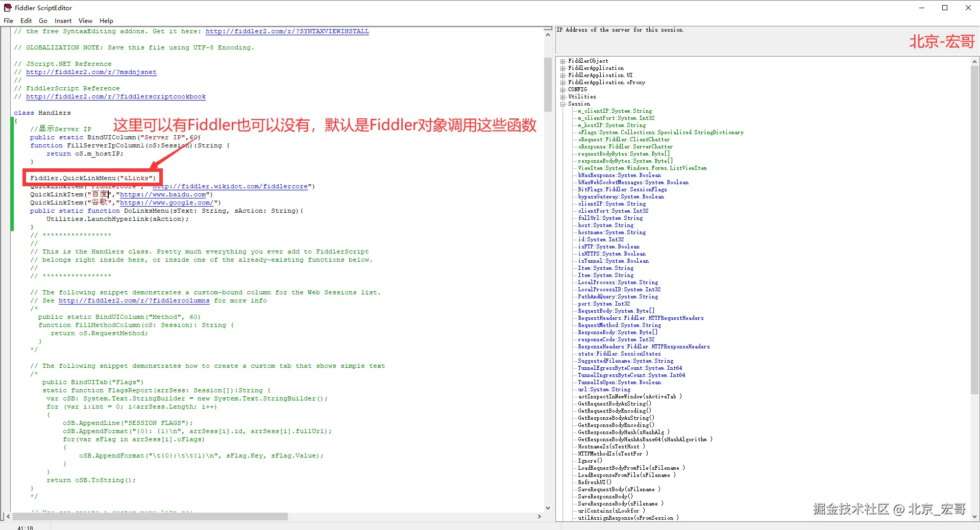Viewport: 980px width, 530px height.
Task: Select responseBodyBytes:System.Byte[] item
Action: (625, 161)
